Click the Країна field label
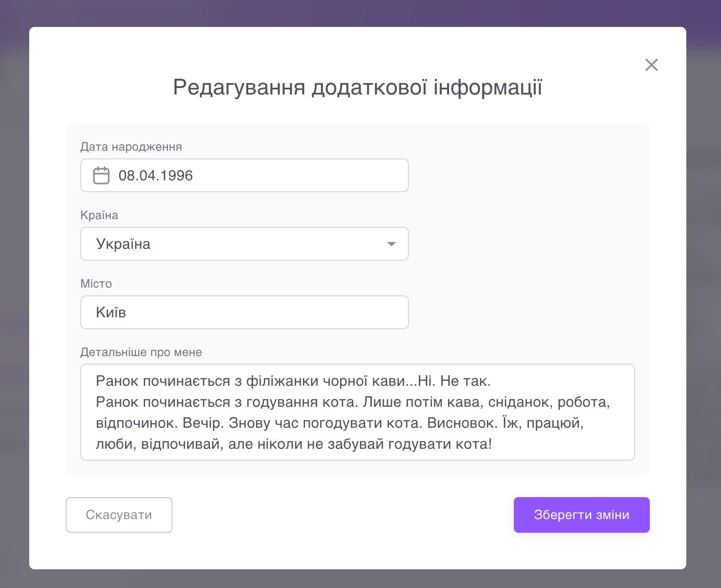This screenshot has height=588, width=721. pyautogui.click(x=99, y=215)
